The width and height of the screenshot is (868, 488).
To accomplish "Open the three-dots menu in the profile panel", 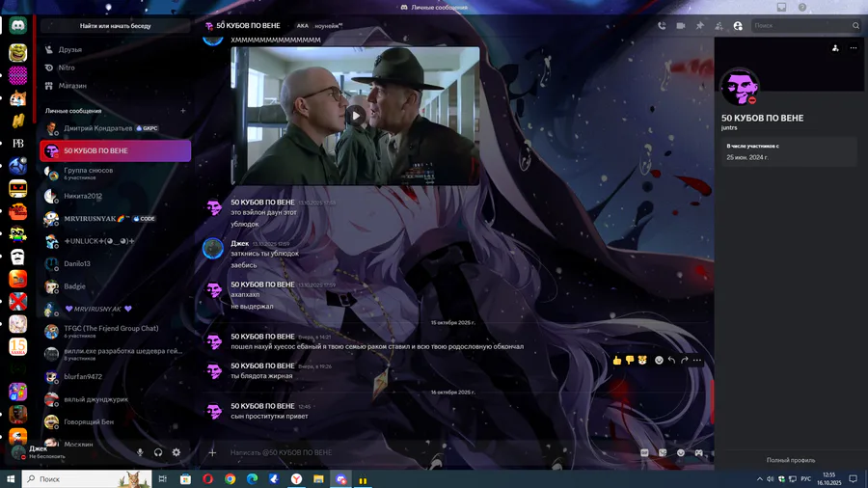I will (854, 48).
